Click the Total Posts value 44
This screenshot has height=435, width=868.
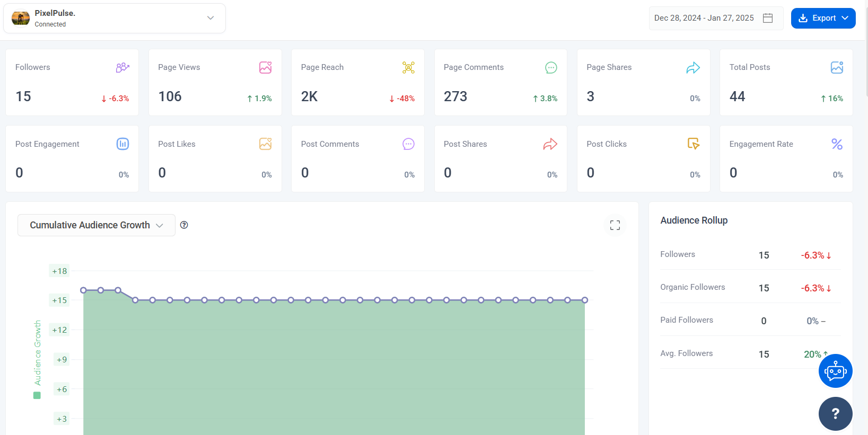point(737,96)
